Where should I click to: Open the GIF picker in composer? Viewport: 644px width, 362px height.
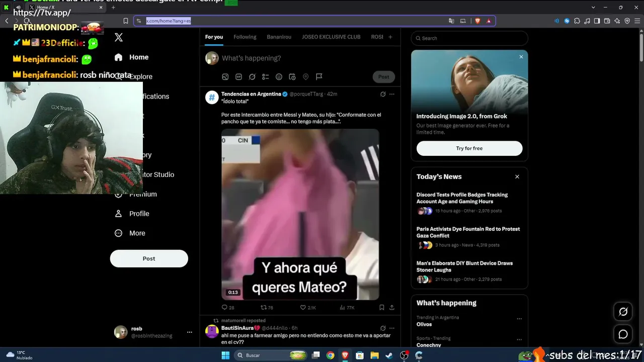(x=238, y=77)
